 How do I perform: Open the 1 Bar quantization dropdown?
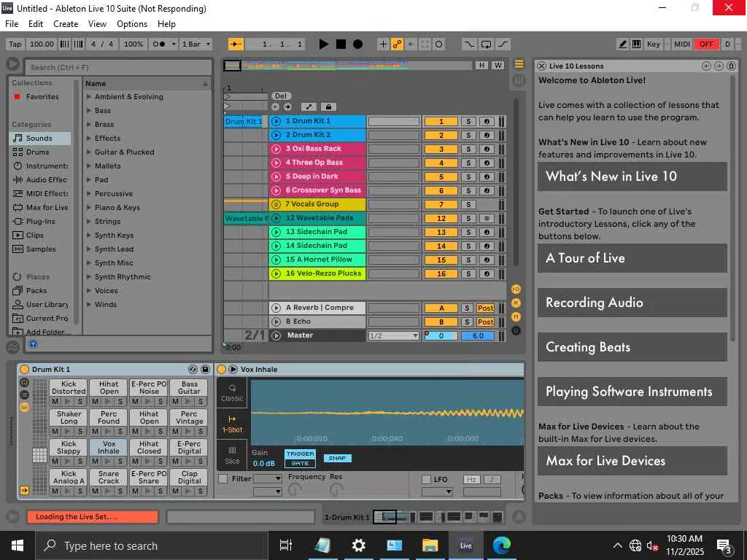[x=196, y=44]
